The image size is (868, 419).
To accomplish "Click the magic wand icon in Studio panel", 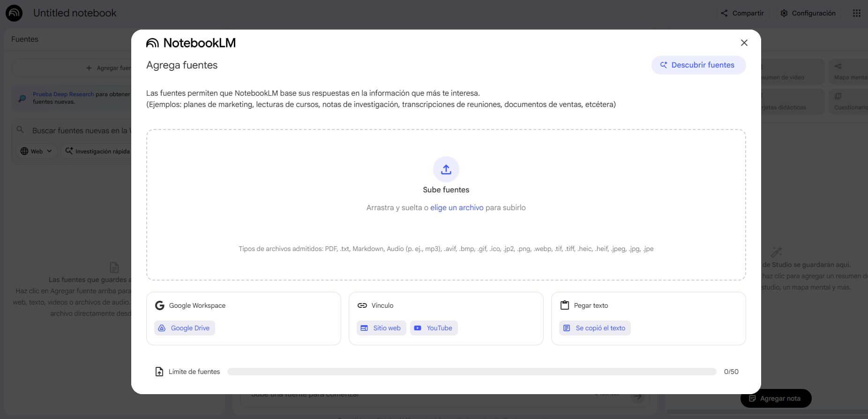I will pos(777,252).
